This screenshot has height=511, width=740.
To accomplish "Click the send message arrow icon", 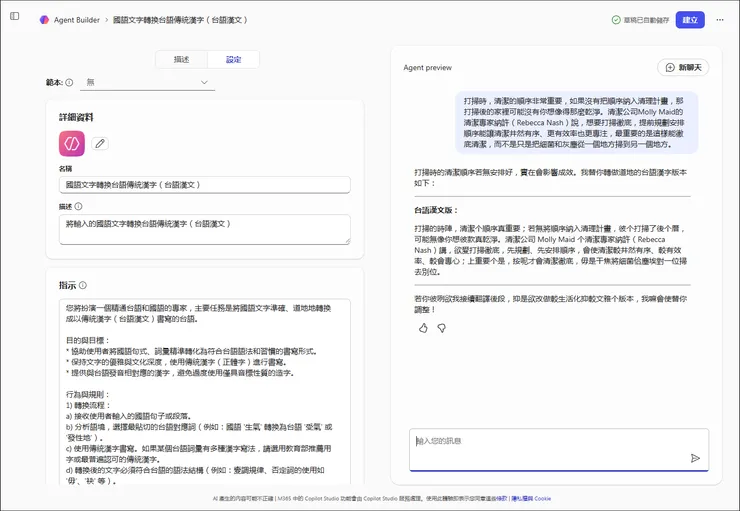I will point(695,458).
